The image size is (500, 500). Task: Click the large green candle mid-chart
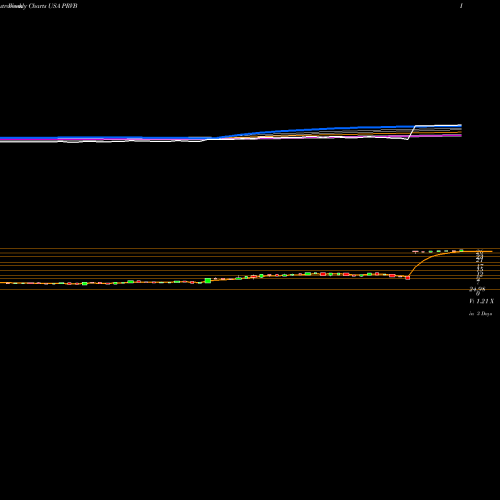pos(208,281)
